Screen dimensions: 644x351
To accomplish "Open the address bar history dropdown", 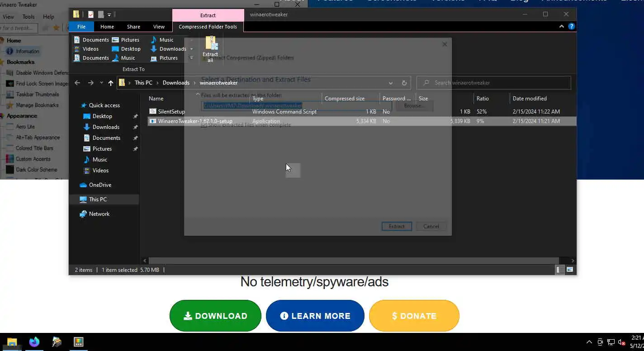I will pyautogui.click(x=390, y=83).
